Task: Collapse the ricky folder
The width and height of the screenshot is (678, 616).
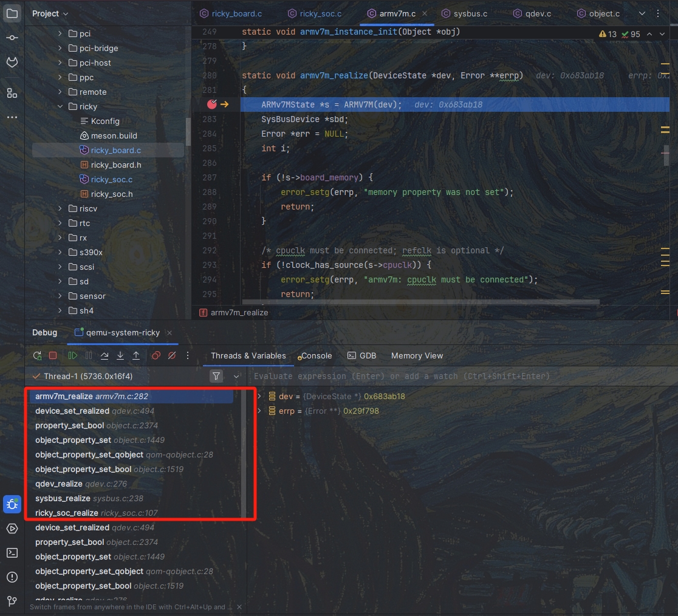Action: pos(60,106)
